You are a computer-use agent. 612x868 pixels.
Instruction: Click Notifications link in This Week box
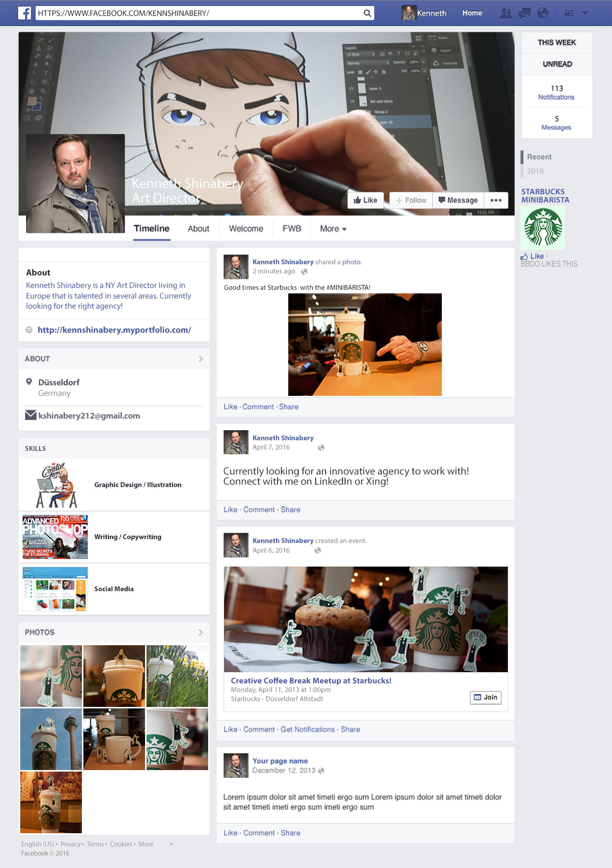(x=557, y=97)
